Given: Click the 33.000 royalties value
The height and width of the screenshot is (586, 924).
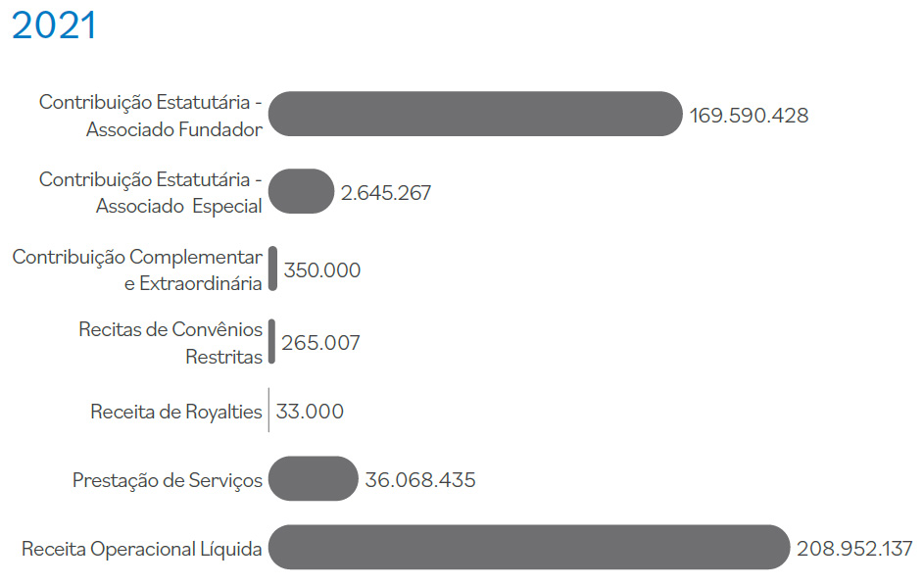Looking at the screenshot, I should (x=310, y=412).
